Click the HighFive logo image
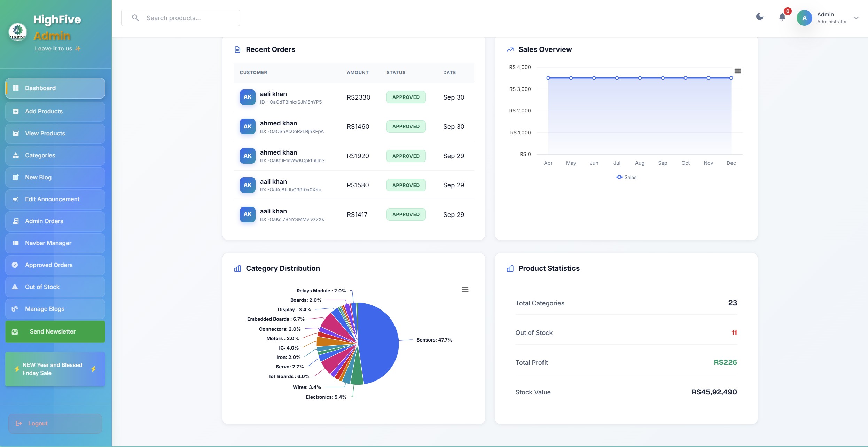868x447 pixels. click(x=18, y=32)
